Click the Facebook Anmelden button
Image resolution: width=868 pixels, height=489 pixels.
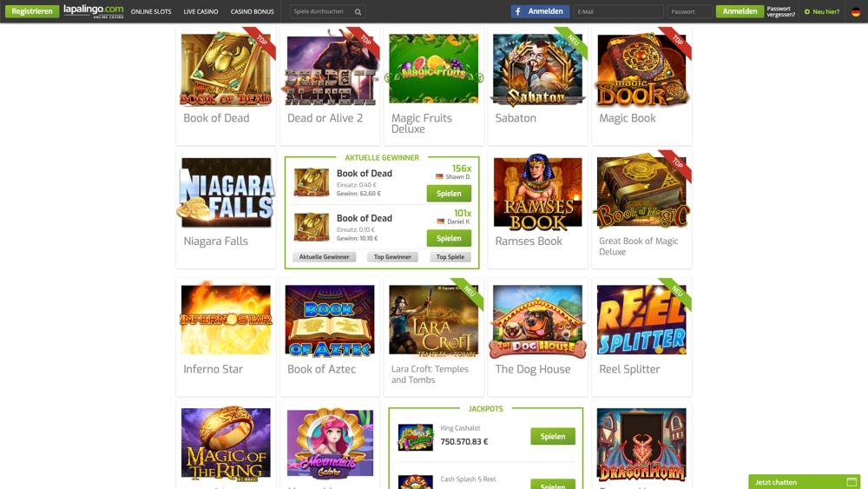pos(540,11)
